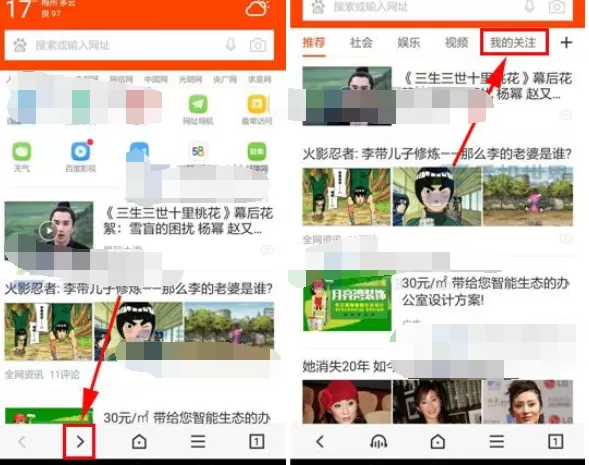Image resolution: width=589 pixels, height=465 pixels.
Task: Open 三生三世十里桃花 article title on right screen
Action: 488,86
